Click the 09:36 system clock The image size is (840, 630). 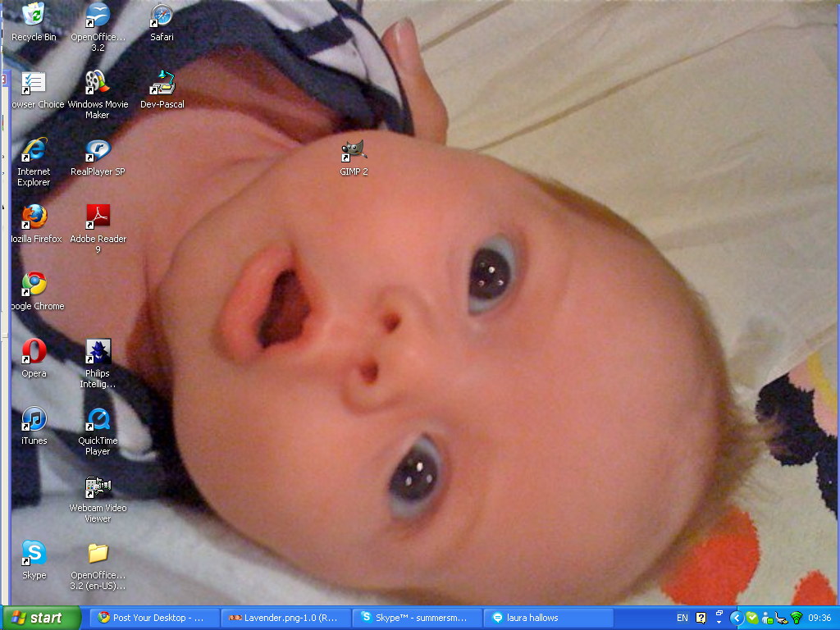click(x=819, y=619)
